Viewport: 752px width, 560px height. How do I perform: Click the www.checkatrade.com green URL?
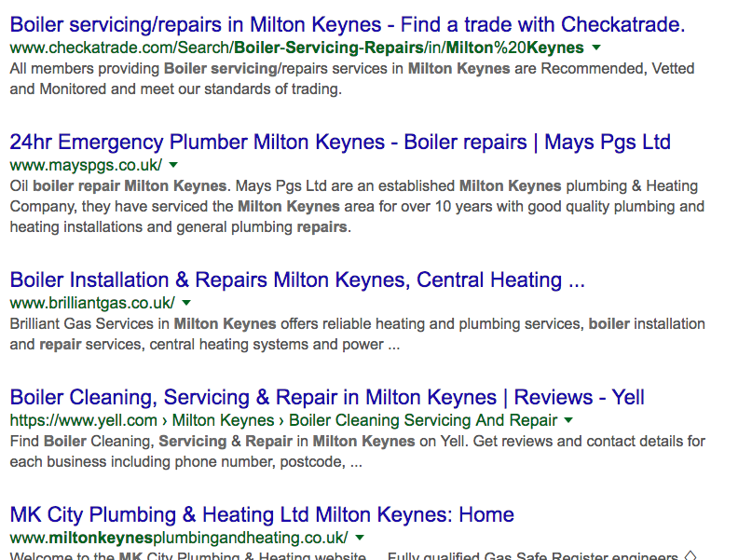point(296,48)
